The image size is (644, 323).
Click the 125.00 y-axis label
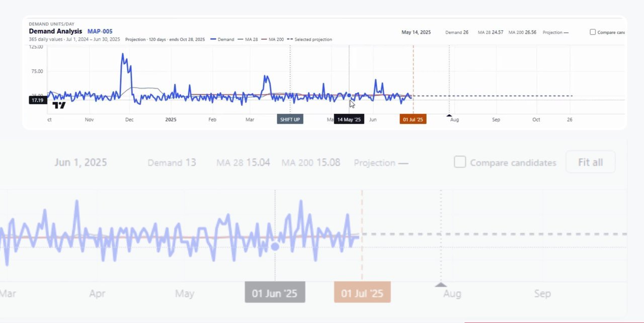coord(36,47)
